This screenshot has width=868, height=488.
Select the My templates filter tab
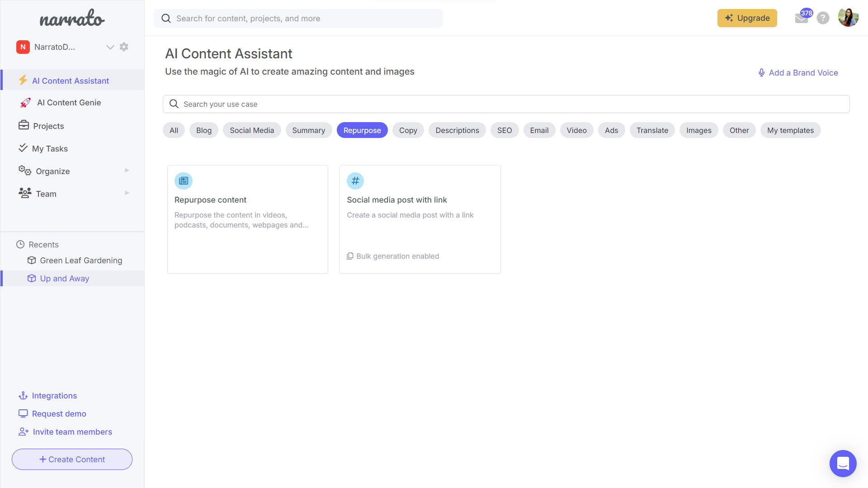click(791, 130)
